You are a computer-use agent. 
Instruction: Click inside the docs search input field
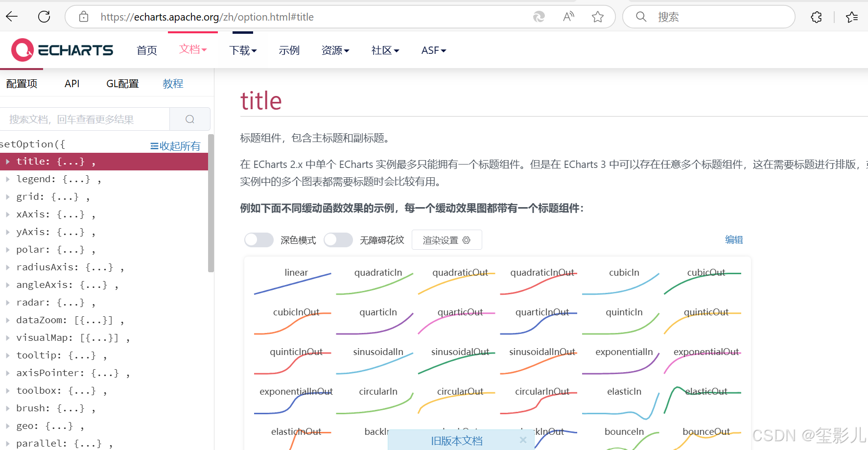(83, 118)
